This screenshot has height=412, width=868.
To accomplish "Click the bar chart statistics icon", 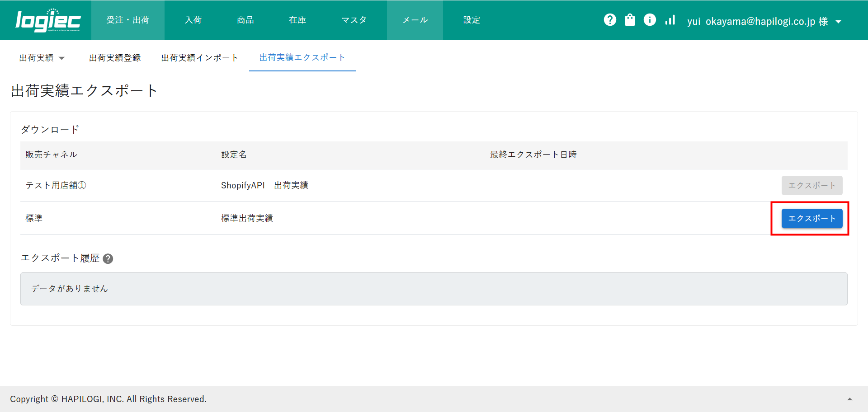I will point(670,20).
